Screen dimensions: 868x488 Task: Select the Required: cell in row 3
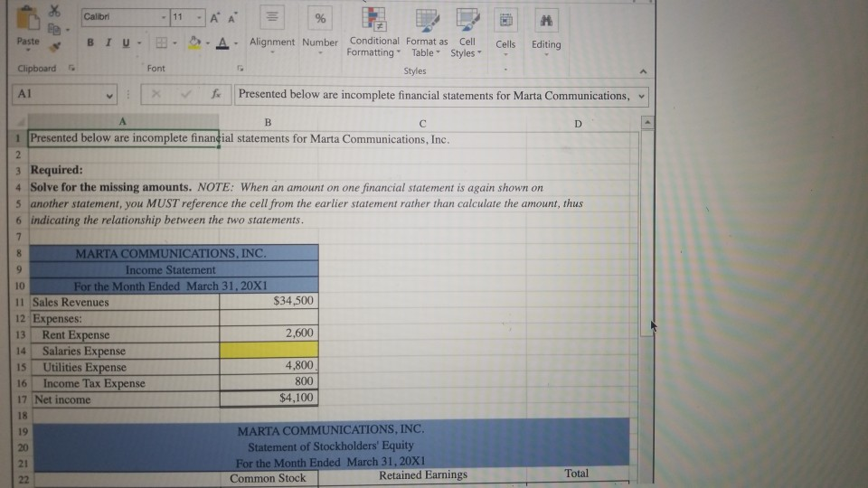[x=124, y=170]
